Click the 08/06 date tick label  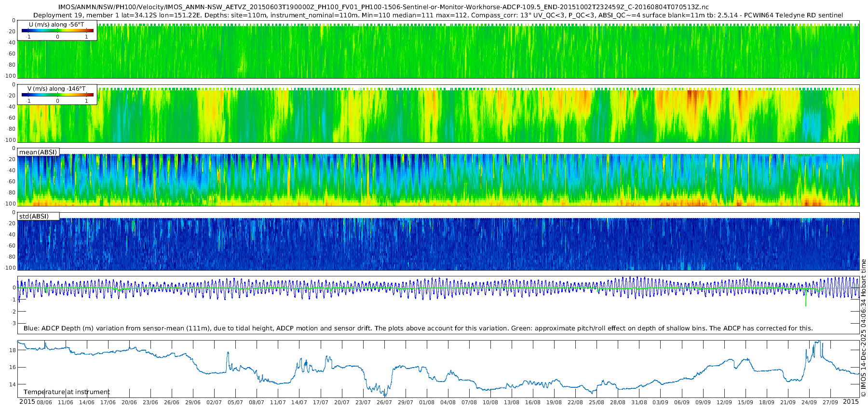click(44, 402)
